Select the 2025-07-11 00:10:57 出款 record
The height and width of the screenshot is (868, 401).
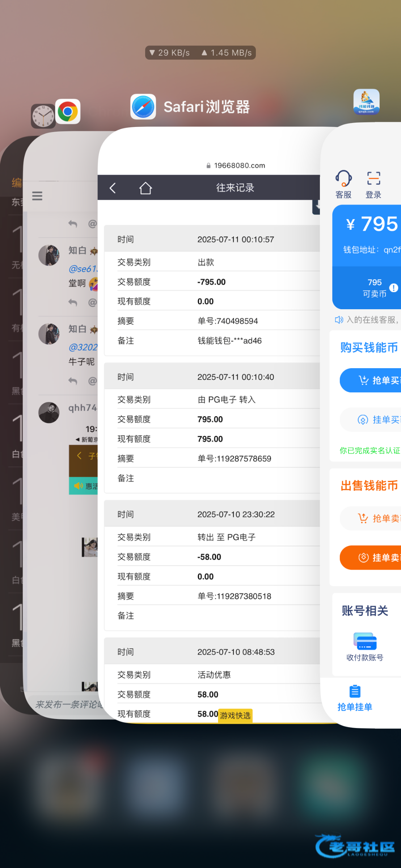(x=212, y=289)
